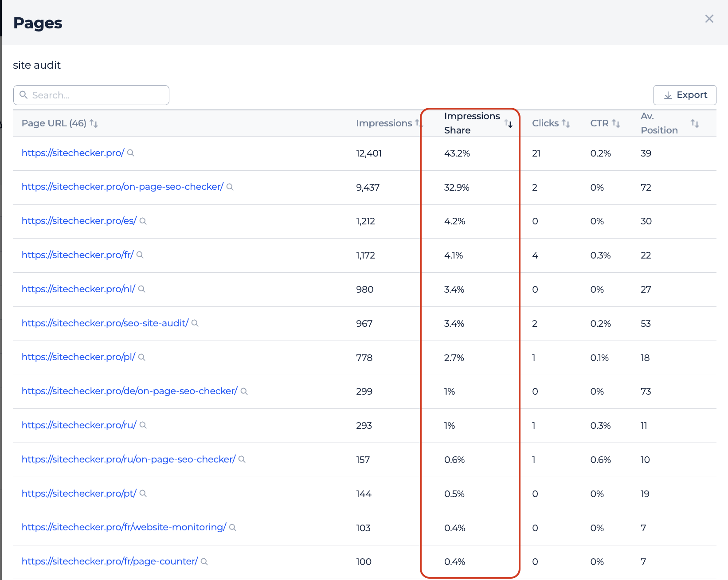Select the 293 impressions value

point(364,426)
